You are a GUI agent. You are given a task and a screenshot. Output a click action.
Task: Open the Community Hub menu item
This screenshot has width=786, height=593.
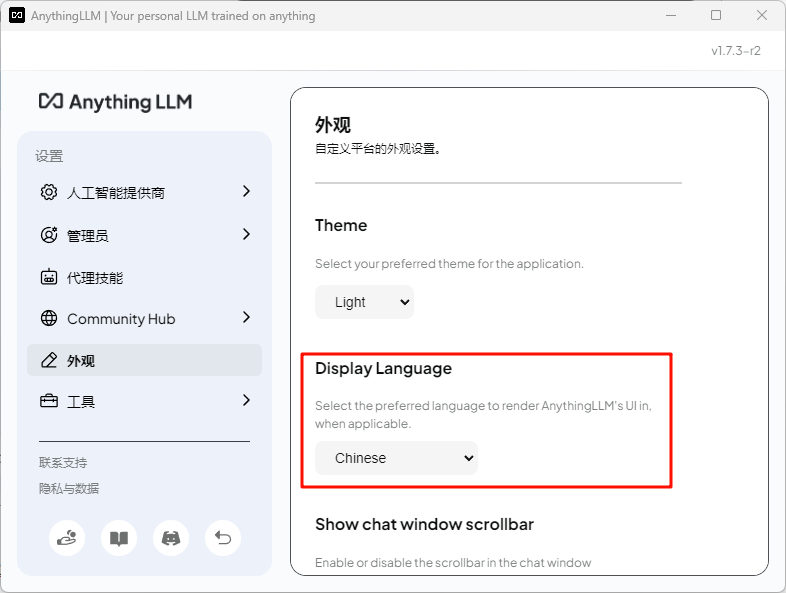pyautogui.click(x=144, y=319)
